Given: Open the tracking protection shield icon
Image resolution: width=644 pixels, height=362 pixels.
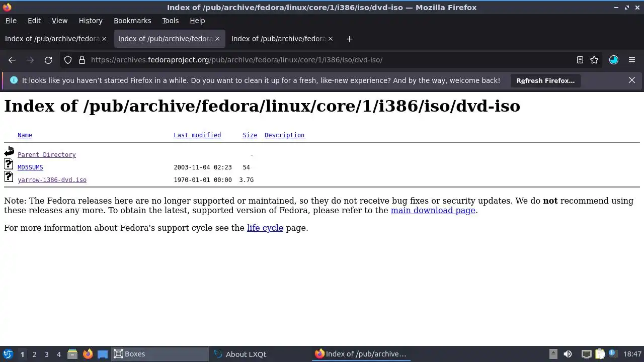Looking at the screenshot, I should pyautogui.click(x=68, y=60).
